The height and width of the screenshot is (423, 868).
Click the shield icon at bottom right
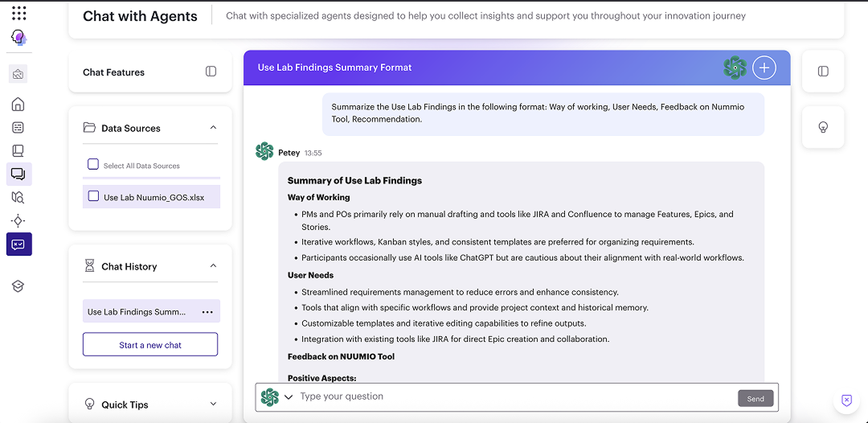(846, 400)
